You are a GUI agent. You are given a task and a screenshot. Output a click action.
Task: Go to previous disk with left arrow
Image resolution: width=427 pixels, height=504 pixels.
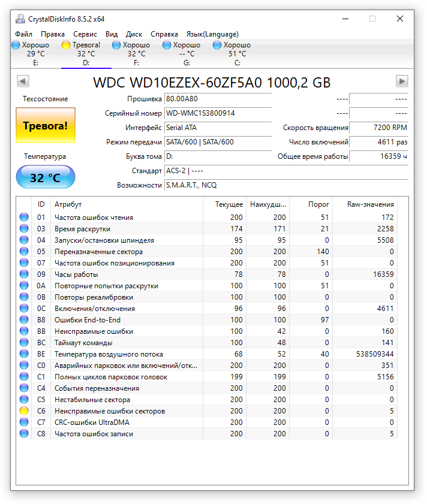click(23, 82)
